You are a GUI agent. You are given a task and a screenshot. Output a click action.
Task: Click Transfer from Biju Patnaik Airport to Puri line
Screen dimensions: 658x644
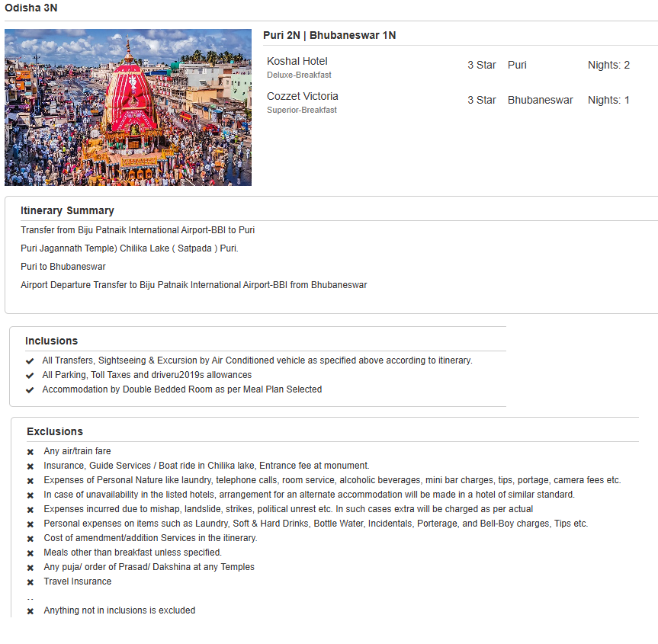pos(138,230)
